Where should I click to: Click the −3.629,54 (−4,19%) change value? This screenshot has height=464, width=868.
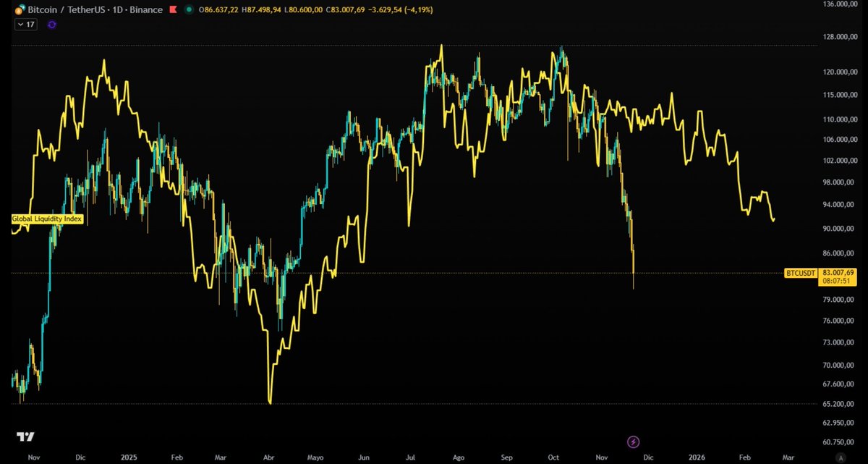(399, 9)
